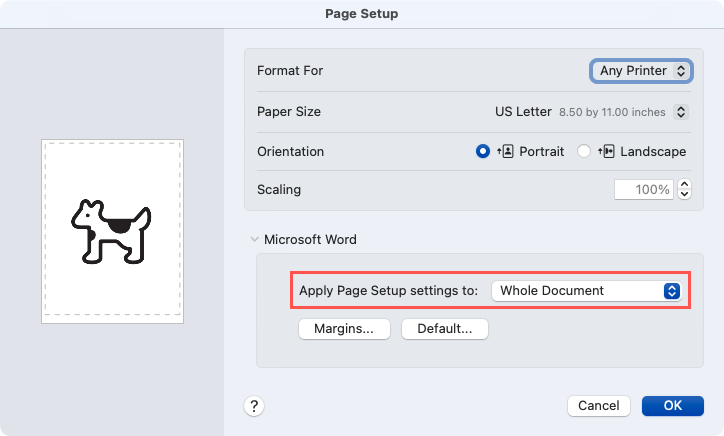This screenshot has height=436, width=724.
Task: Decrease scaling with the down stepper arrow
Action: (684, 194)
